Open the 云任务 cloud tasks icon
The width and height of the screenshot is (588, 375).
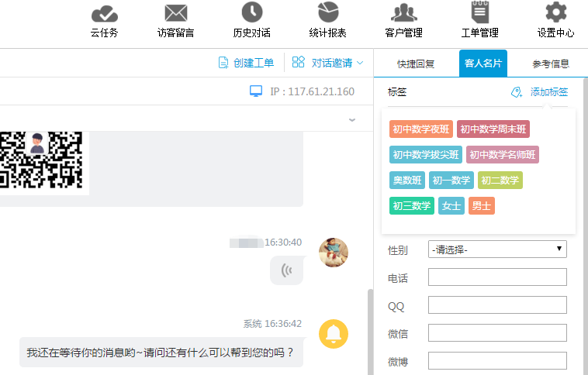[104, 14]
